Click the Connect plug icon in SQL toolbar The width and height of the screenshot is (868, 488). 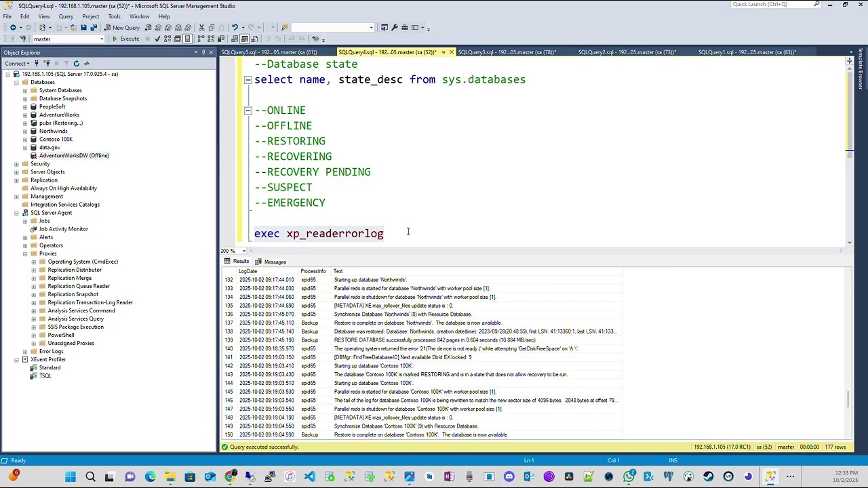12,39
